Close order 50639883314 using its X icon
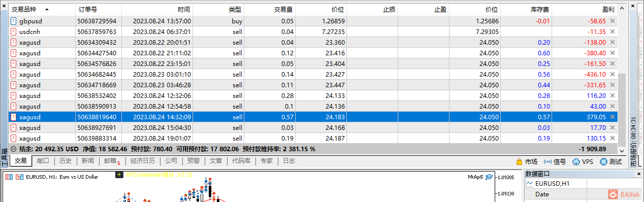Image resolution: width=644 pixels, height=202 pixels. (x=612, y=138)
